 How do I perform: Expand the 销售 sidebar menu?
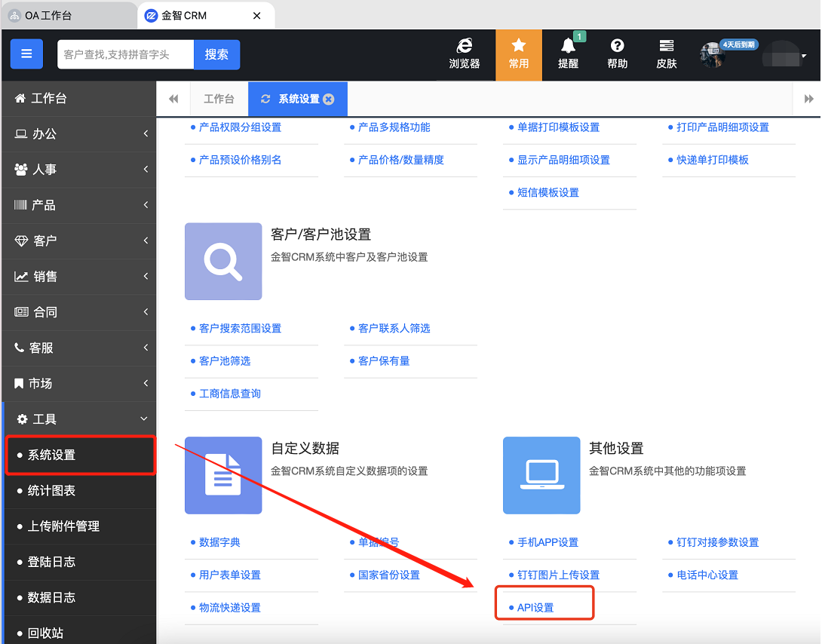(80, 276)
